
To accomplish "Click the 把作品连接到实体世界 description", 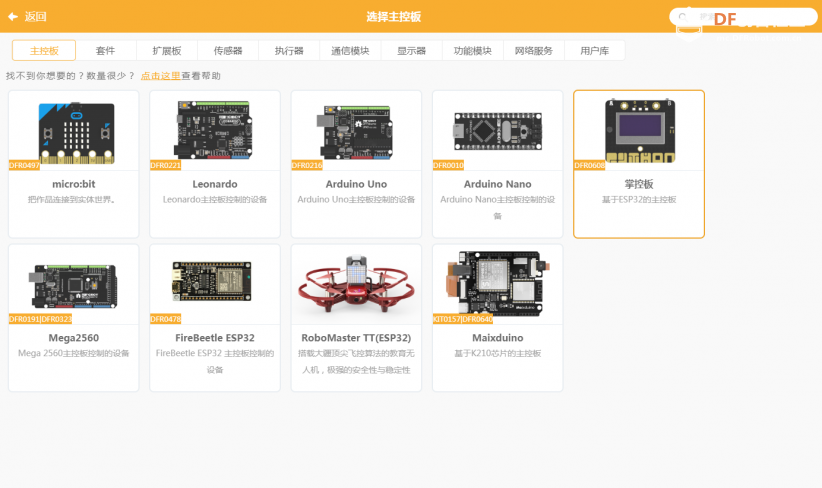I will [72, 200].
